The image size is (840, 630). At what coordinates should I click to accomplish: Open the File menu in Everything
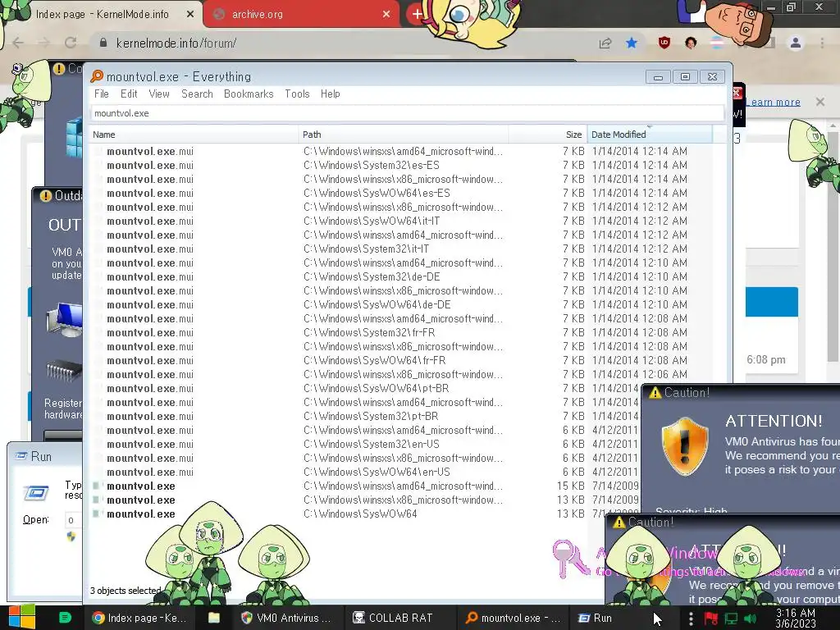[x=101, y=94]
